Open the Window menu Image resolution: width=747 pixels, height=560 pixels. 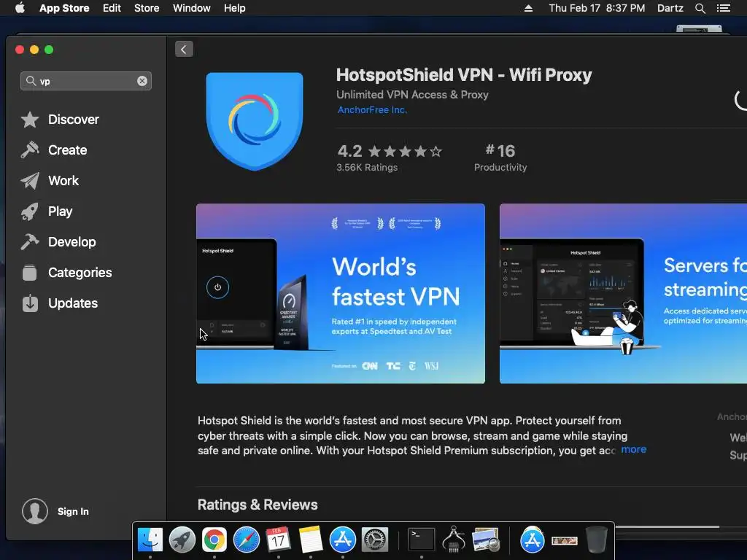pyautogui.click(x=192, y=8)
